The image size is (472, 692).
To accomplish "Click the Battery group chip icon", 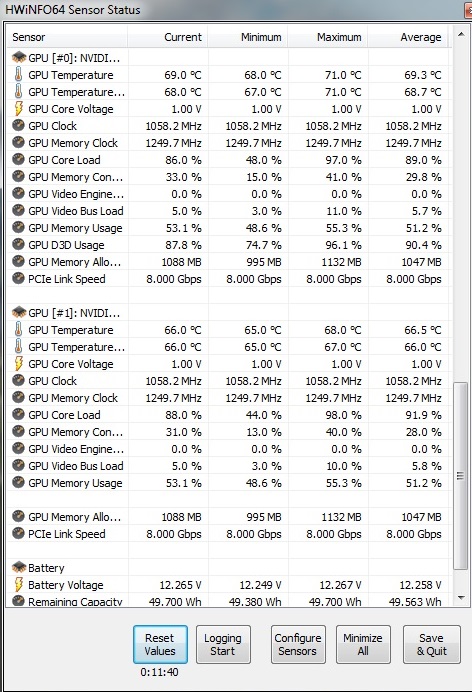I will pos(19,568).
